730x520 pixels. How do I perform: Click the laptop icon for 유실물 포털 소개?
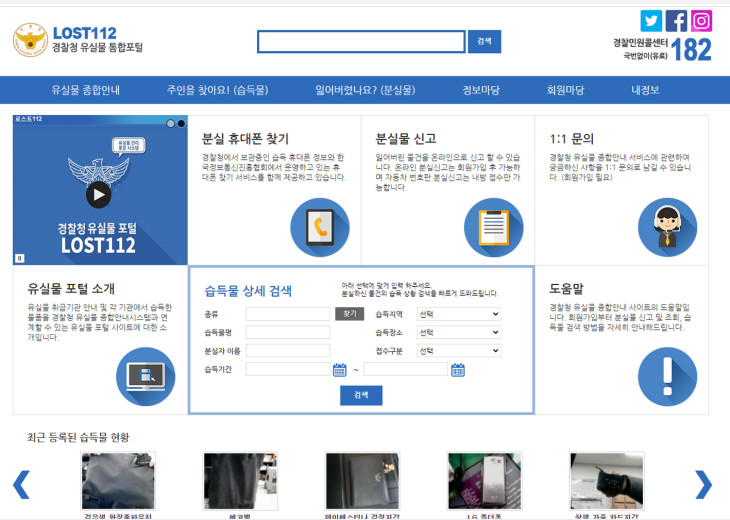(x=146, y=376)
